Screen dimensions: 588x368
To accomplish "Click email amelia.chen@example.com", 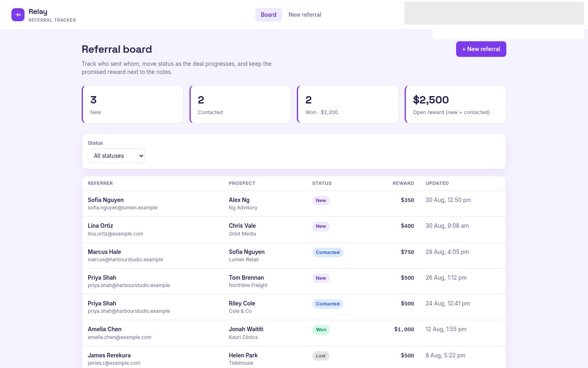I will pyautogui.click(x=120, y=337).
